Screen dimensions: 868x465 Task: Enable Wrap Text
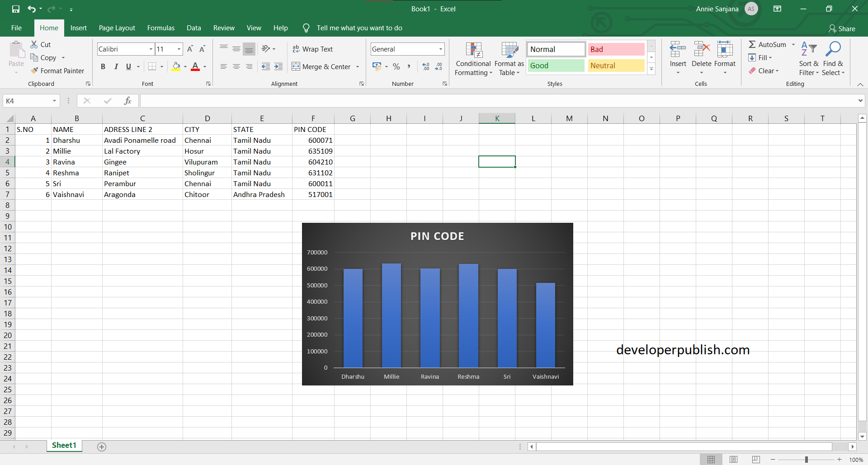[x=313, y=49]
